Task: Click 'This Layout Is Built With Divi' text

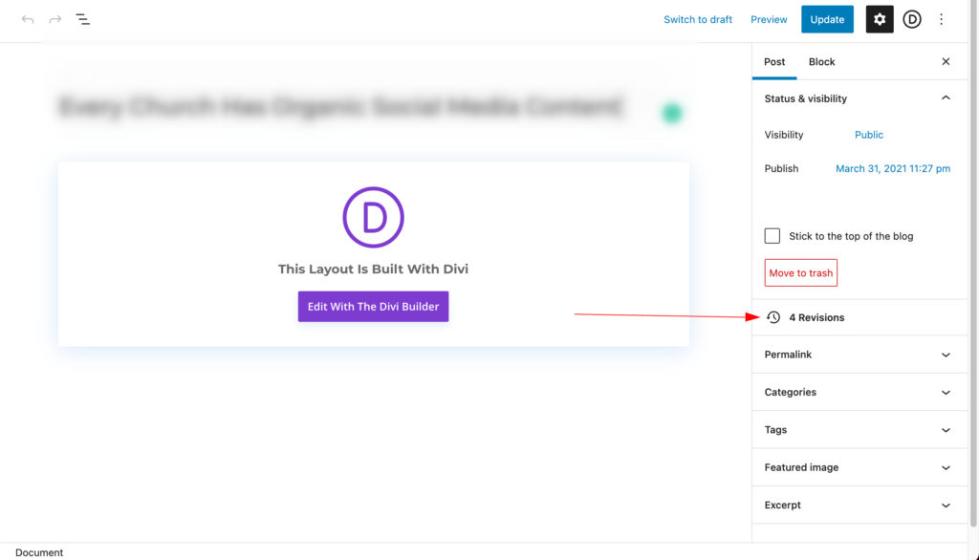Action: click(x=374, y=269)
